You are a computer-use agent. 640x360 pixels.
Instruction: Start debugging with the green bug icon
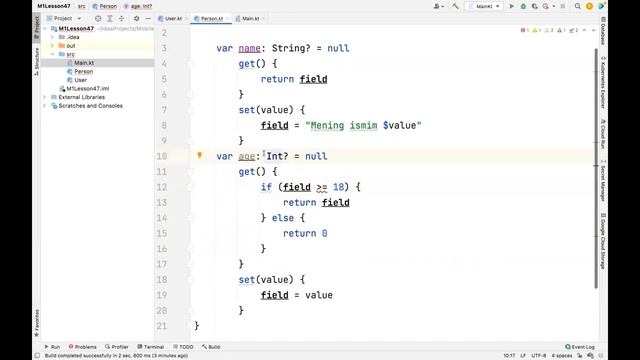pyautogui.click(x=523, y=6)
